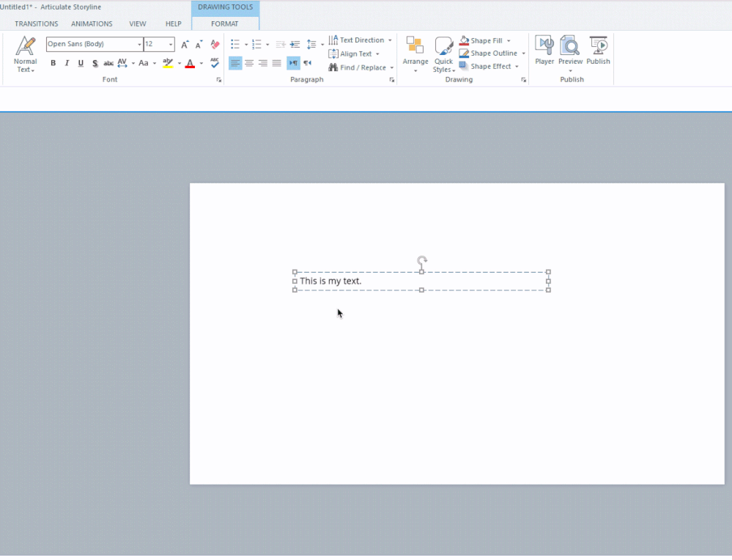
Task: Click the rotation handle above text box
Action: click(x=422, y=260)
